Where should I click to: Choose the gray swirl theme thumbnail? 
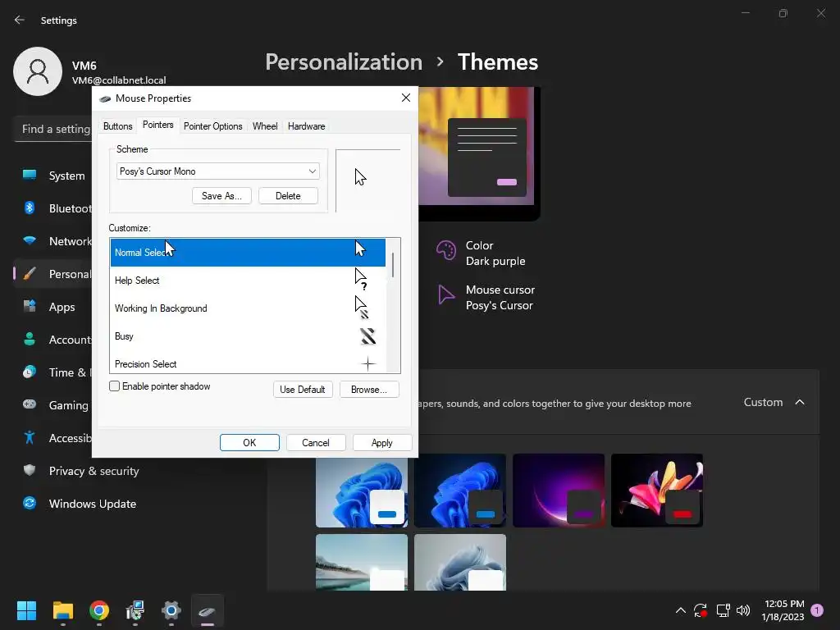click(x=460, y=562)
